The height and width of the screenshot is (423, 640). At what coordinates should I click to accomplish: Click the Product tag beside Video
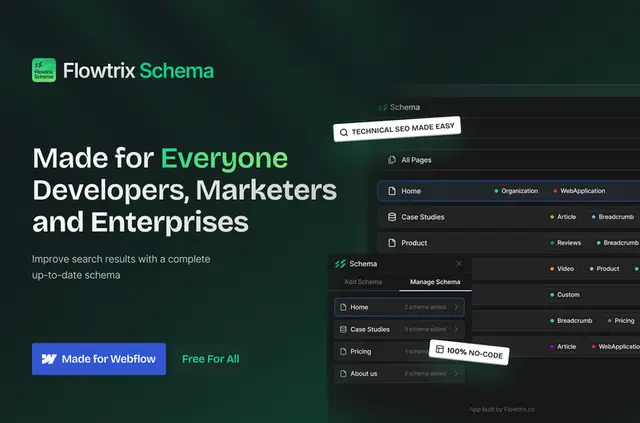604,269
